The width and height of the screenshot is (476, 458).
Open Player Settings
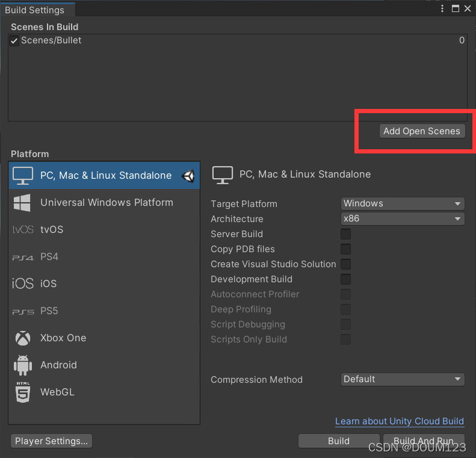point(51,441)
